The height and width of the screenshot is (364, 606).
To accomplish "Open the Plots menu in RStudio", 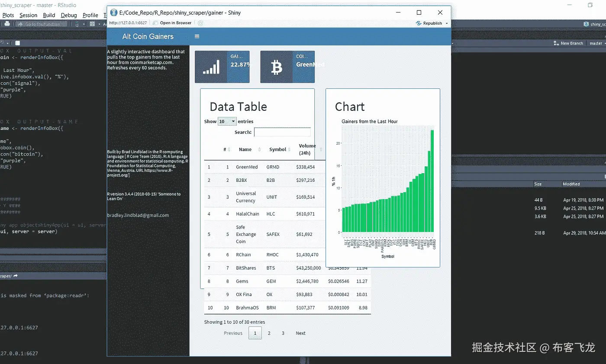I will [8, 15].
